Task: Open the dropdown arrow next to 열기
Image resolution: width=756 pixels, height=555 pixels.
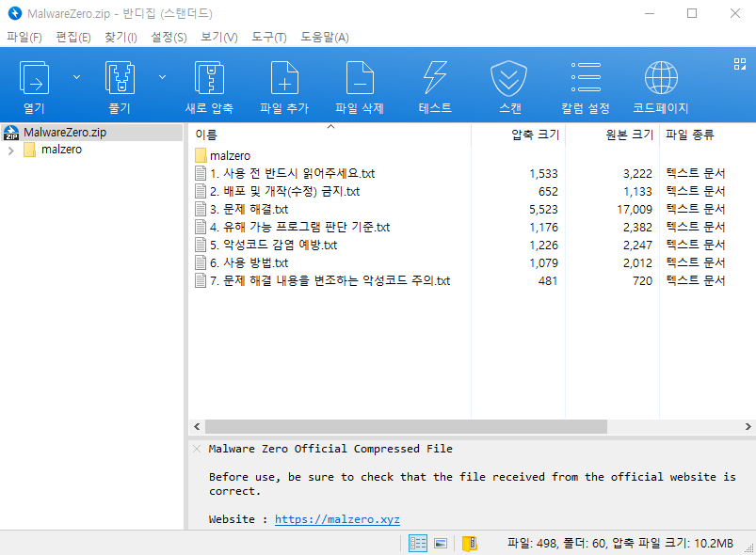Action: (76, 77)
